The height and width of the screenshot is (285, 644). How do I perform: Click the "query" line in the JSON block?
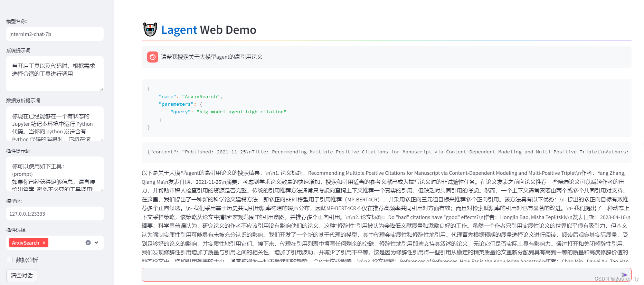228,112
